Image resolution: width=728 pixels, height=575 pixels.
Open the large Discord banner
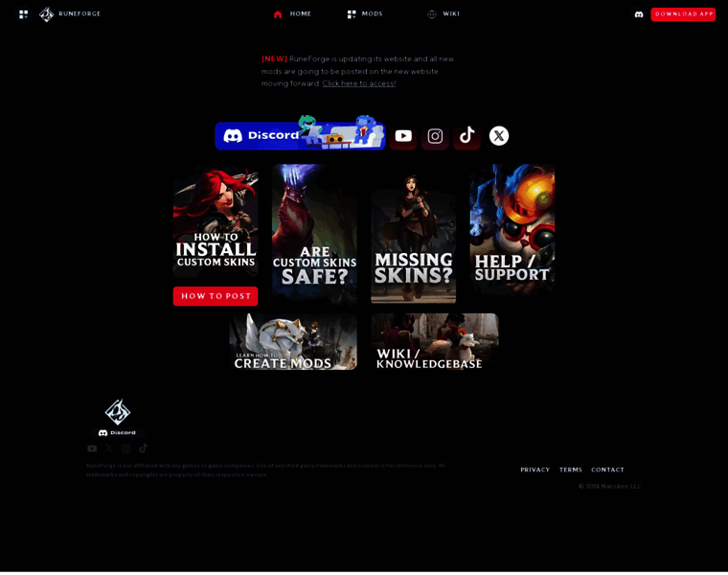[300, 135]
